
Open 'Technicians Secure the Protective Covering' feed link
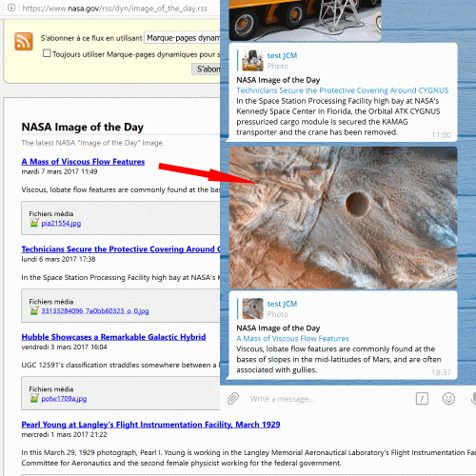click(121, 249)
